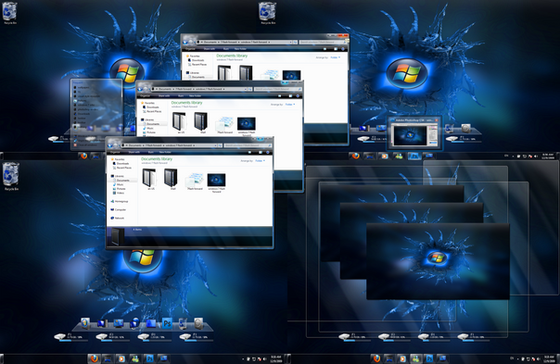Screen dimensions: 560x364
Task: Click volume icon in top-right system tray
Action: tap(535, 156)
